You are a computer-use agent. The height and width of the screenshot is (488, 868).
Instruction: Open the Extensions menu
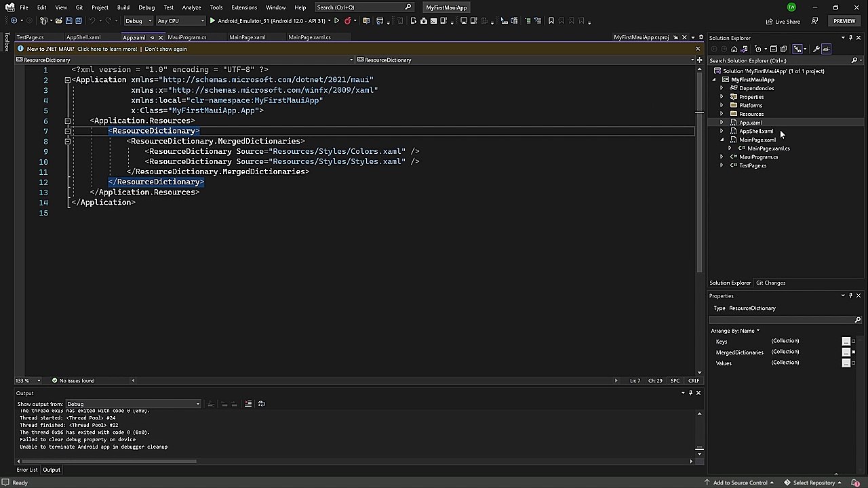pyautogui.click(x=244, y=7)
